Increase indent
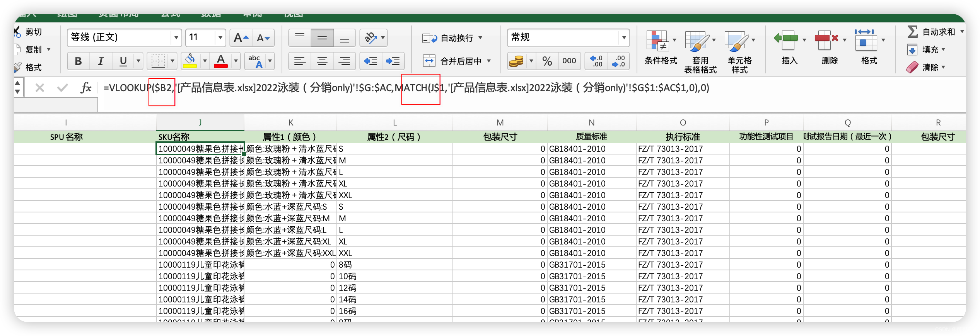Screen dimensions: 980x336 [x=393, y=61]
